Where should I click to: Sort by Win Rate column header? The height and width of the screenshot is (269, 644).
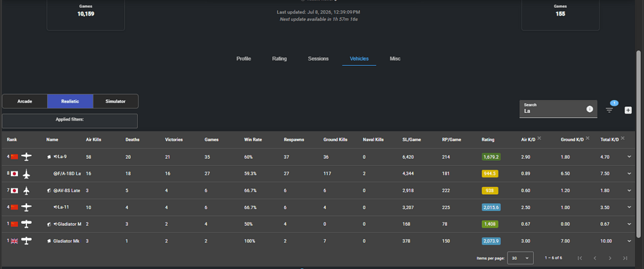(x=253, y=140)
